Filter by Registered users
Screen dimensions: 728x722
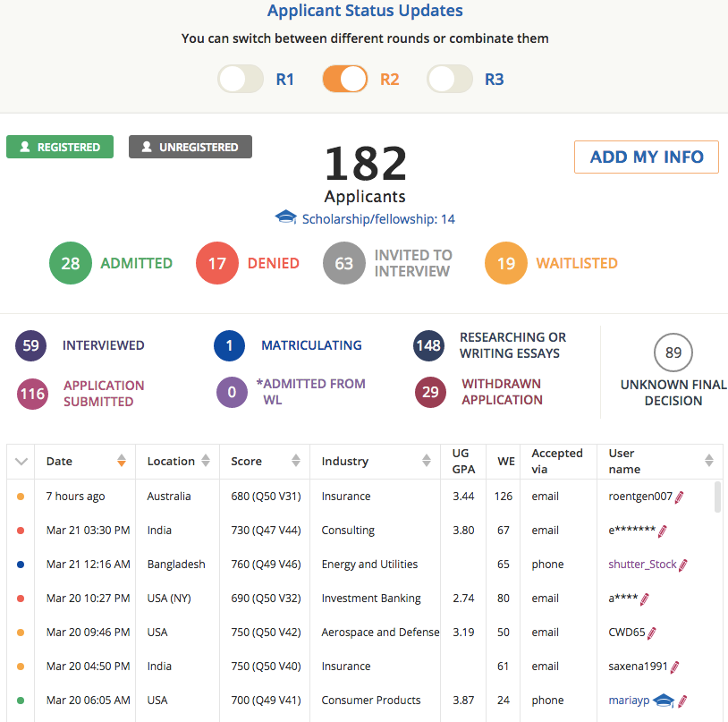pyautogui.click(x=60, y=147)
